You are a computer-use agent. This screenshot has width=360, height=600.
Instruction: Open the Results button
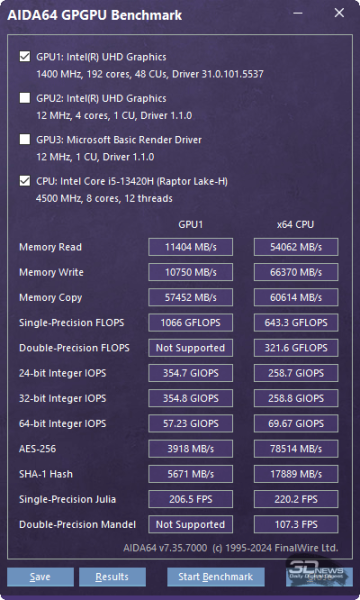(112, 577)
